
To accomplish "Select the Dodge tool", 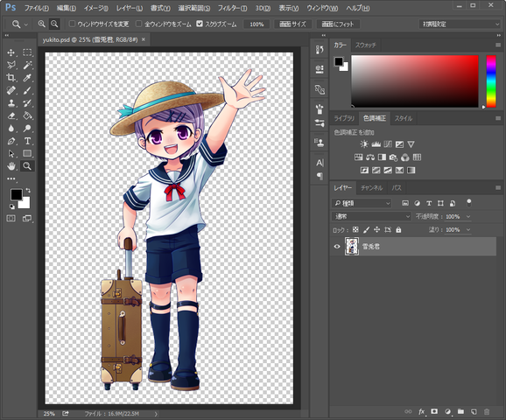I will (27, 129).
